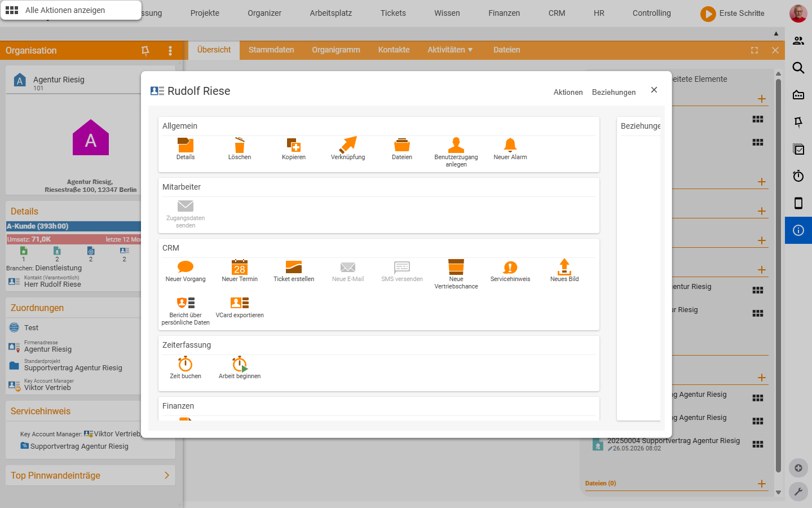Open the search magnifier in right sidebar
The height and width of the screenshot is (508, 812).
798,68
